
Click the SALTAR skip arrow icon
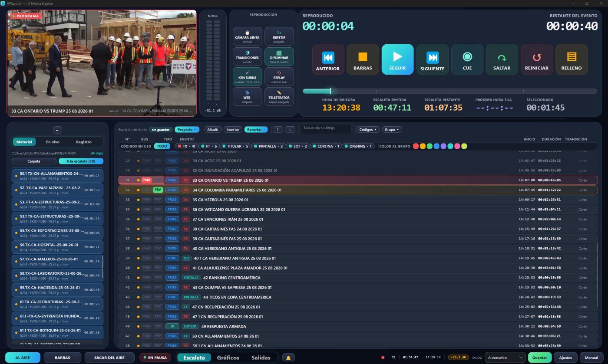coord(502,57)
